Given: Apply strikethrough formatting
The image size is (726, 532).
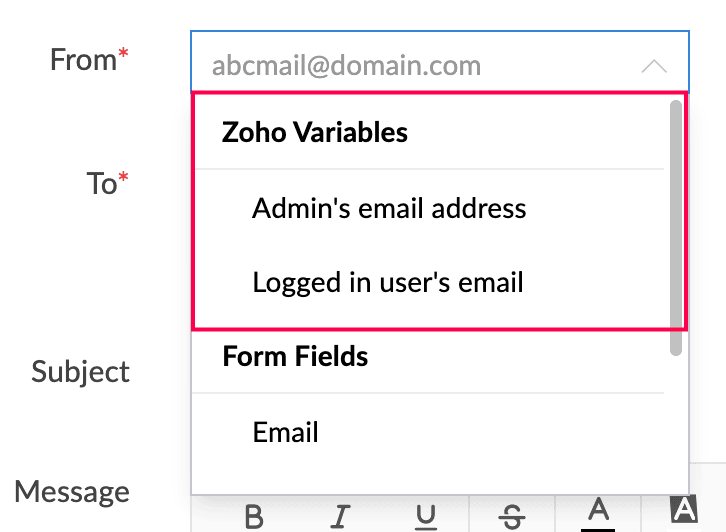Looking at the screenshot, I should pos(512,517).
